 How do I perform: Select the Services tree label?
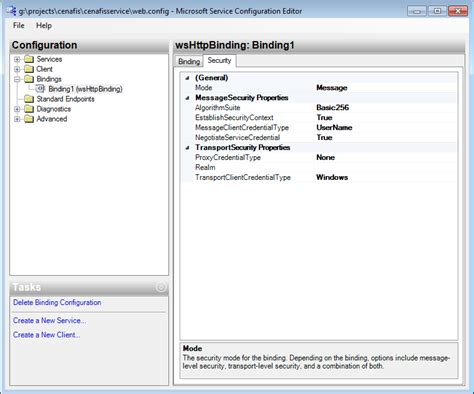point(49,59)
